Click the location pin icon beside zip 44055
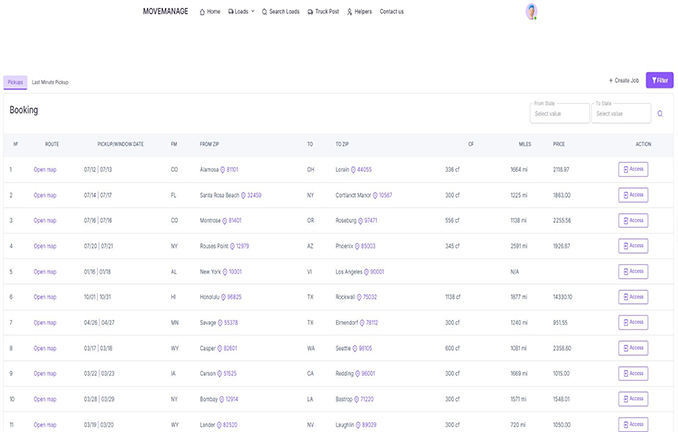The image size is (678, 432). [352, 170]
